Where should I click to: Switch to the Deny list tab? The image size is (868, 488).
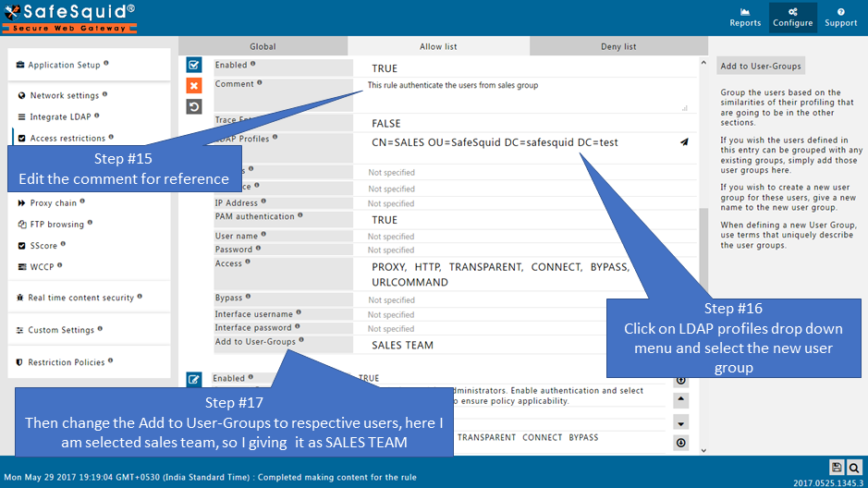coord(618,46)
